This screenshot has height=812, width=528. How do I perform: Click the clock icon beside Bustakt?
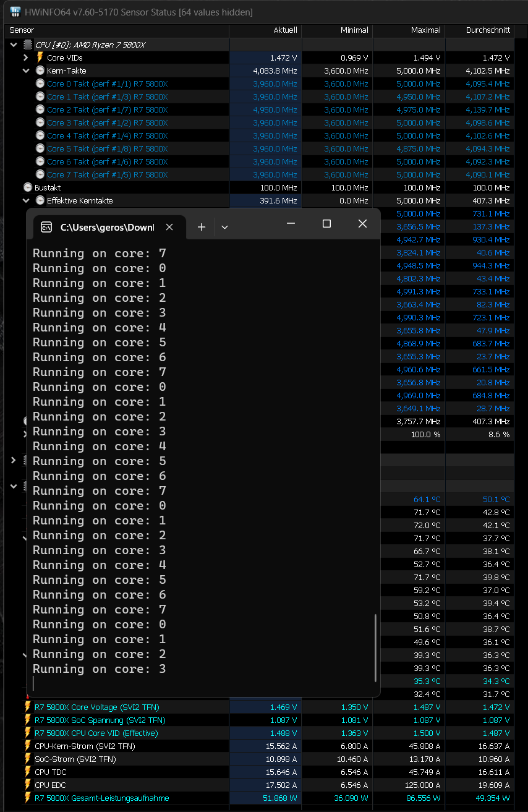tap(28, 187)
